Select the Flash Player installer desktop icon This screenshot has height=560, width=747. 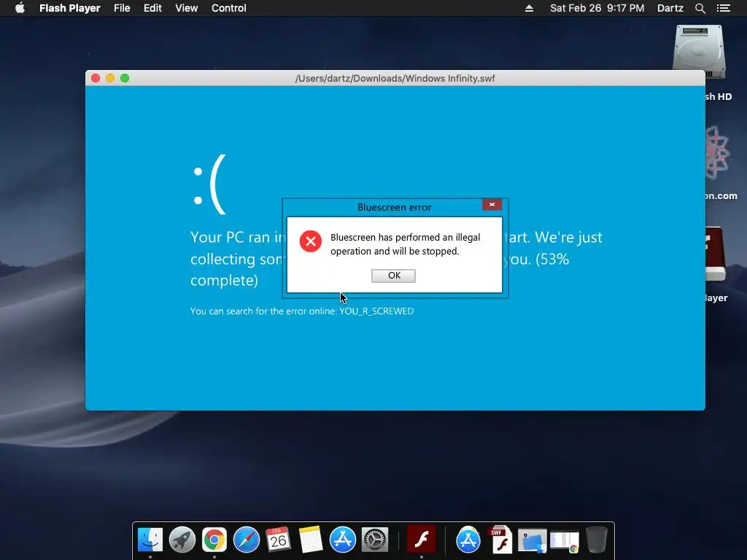(716, 254)
